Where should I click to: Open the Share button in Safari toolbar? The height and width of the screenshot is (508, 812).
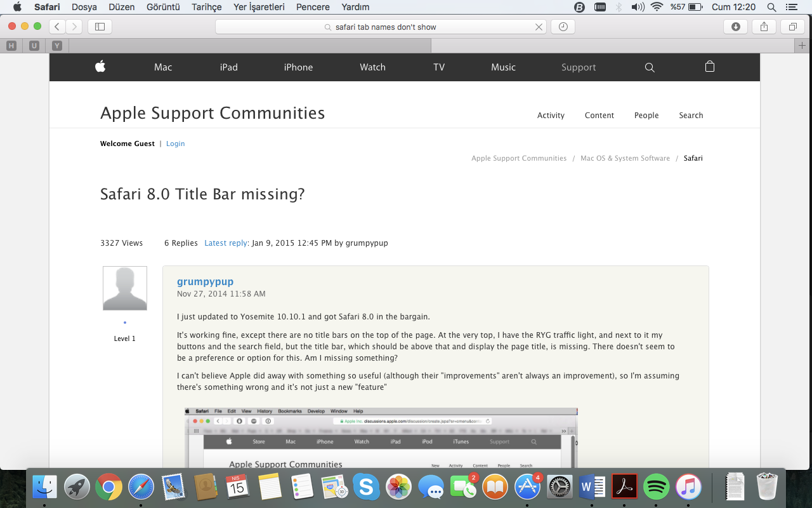(x=764, y=27)
